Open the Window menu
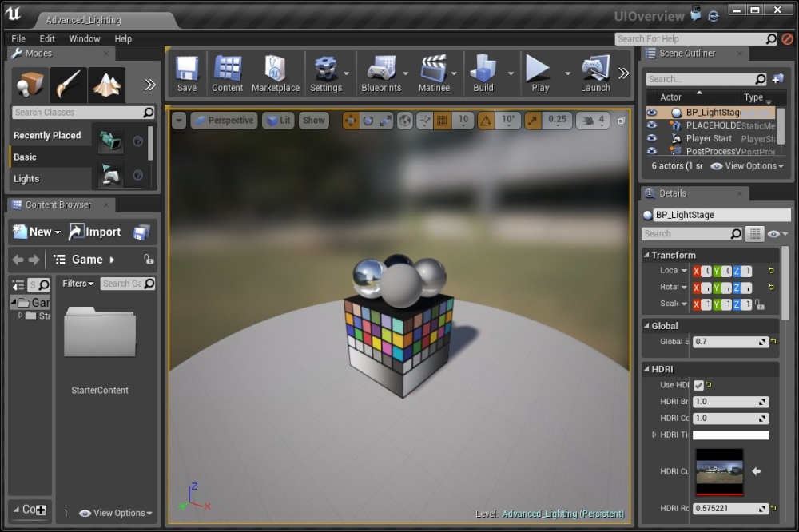The width and height of the screenshot is (799, 532). (85, 38)
